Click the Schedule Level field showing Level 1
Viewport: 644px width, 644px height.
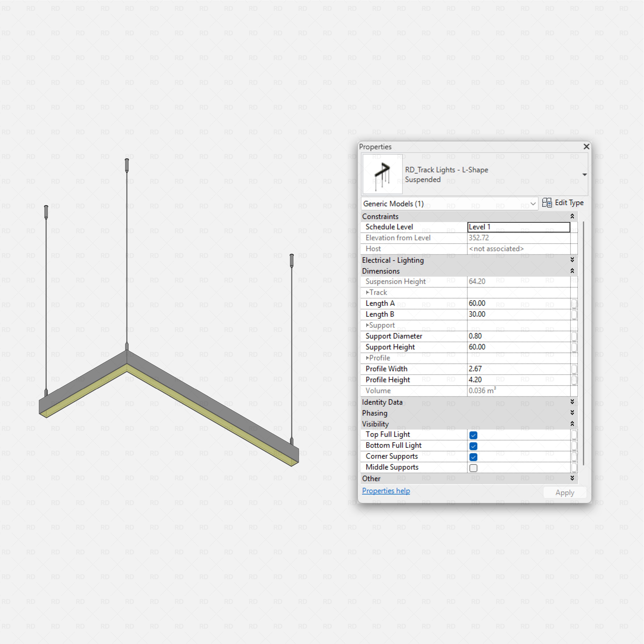point(518,227)
